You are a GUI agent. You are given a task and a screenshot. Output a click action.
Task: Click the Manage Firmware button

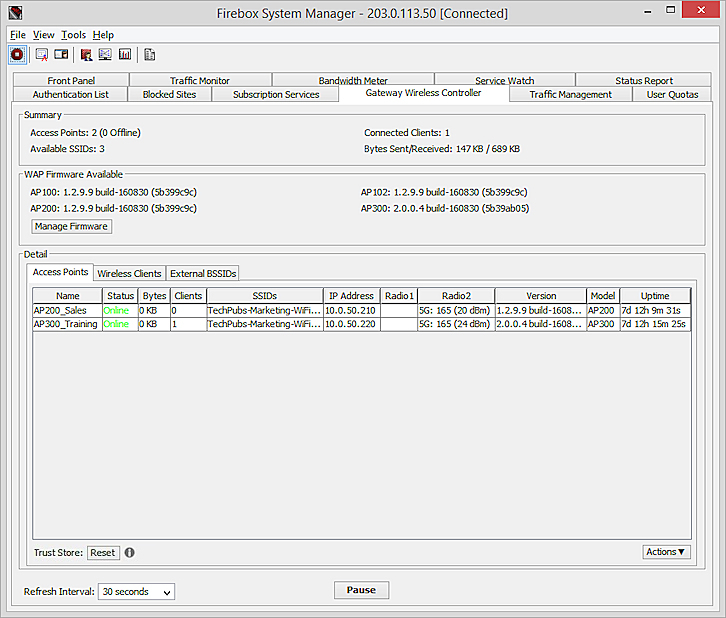point(71,226)
